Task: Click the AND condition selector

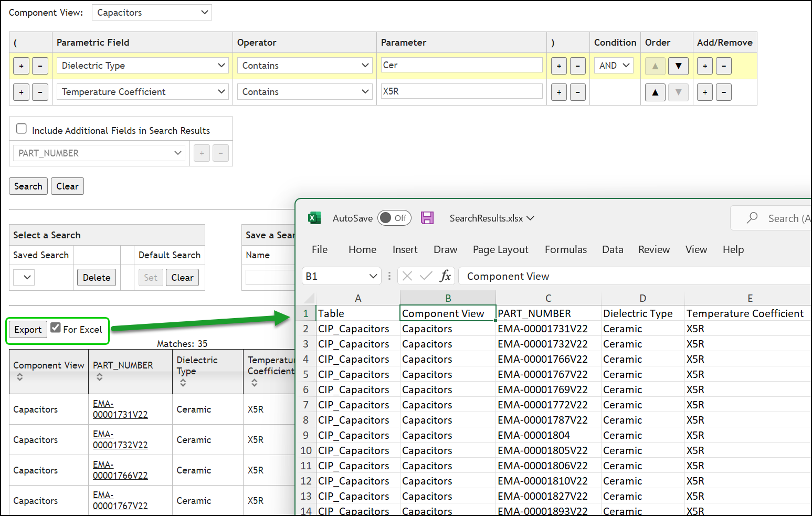Action: pyautogui.click(x=613, y=65)
